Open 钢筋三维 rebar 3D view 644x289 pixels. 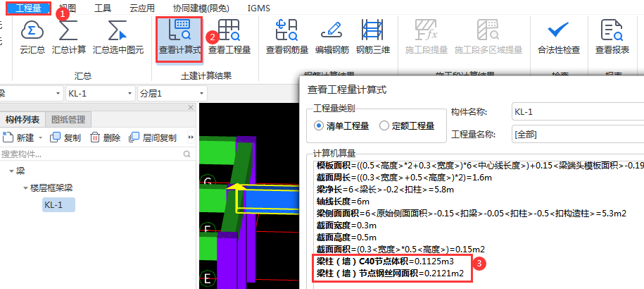coord(372,37)
